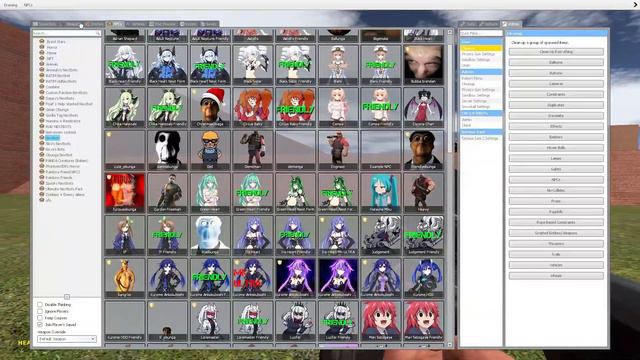Select the Animals category

point(52,64)
